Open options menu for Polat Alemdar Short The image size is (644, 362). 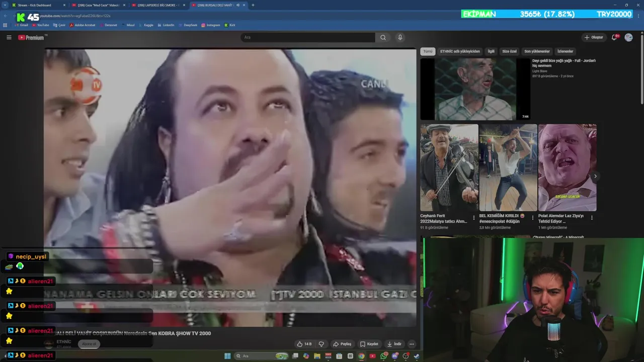click(592, 218)
